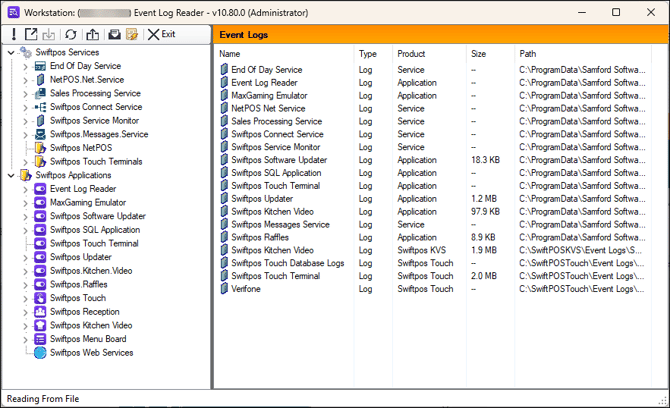Viewport: 670px width, 408px height.
Task: Click the Sales Processing Service tree icon
Action: pos(40,94)
